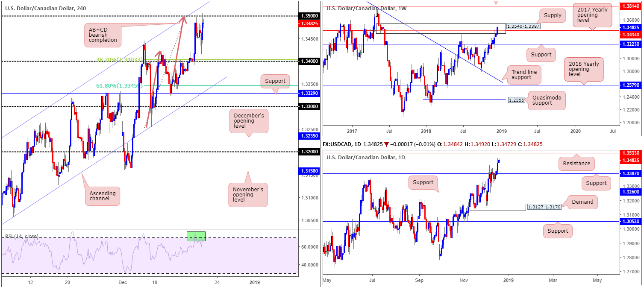Click the 2019 date label on 240 chart axis
Screen dimensions: 644x287
[x=254, y=282]
